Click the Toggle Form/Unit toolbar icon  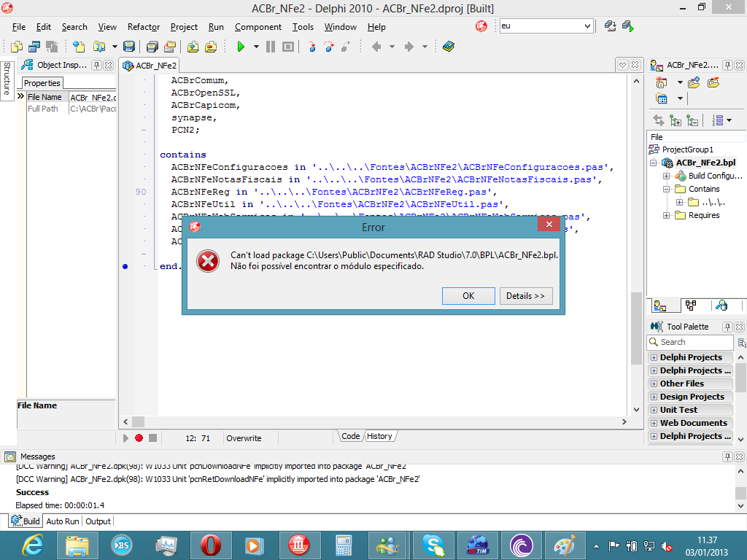pyautogui.click(x=52, y=47)
